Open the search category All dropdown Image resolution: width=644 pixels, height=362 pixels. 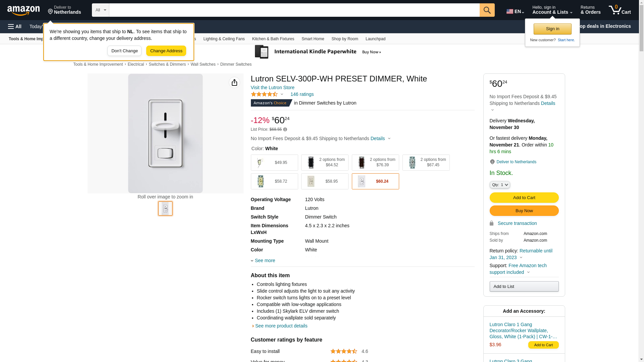100,10
